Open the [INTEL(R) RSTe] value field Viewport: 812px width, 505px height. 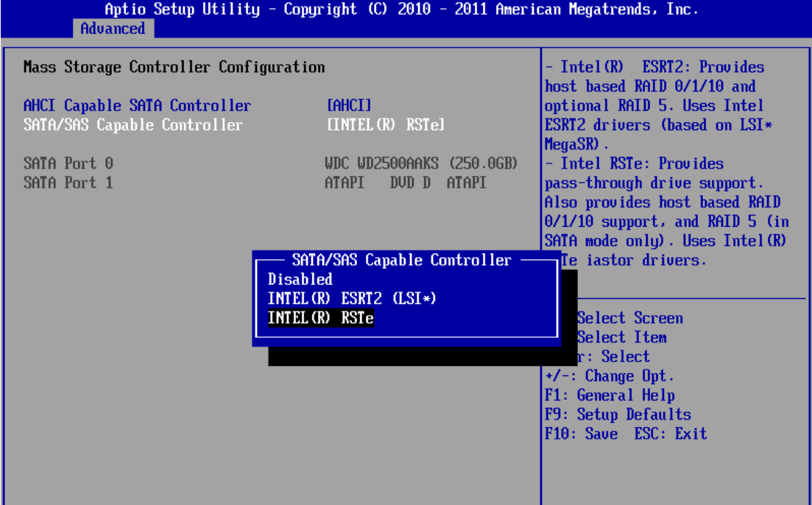pyautogui.click(x=385, y=125)
